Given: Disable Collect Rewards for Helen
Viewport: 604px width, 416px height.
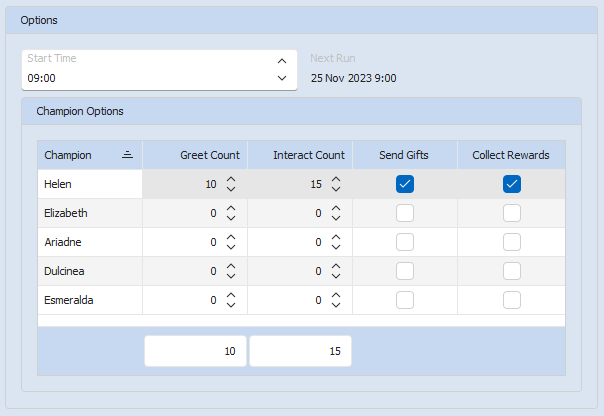Looking at the screenshot, I should (x=511, y=184).
